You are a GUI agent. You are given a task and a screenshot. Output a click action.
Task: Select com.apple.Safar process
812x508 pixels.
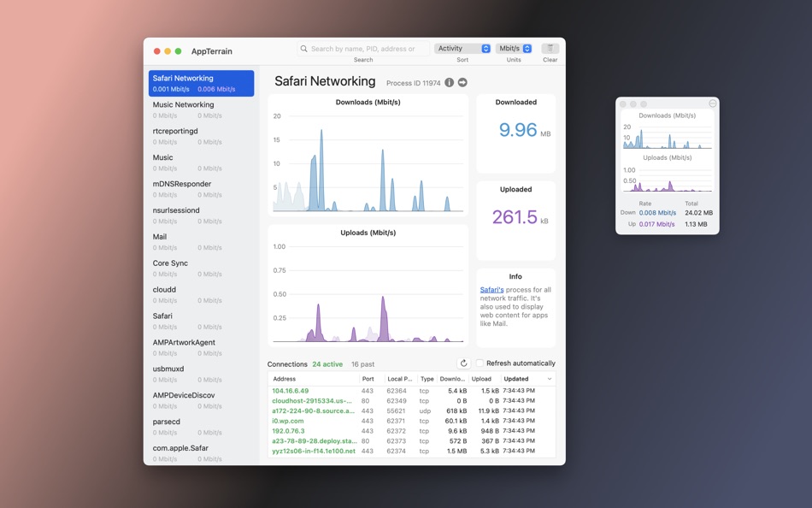(202, 453)
